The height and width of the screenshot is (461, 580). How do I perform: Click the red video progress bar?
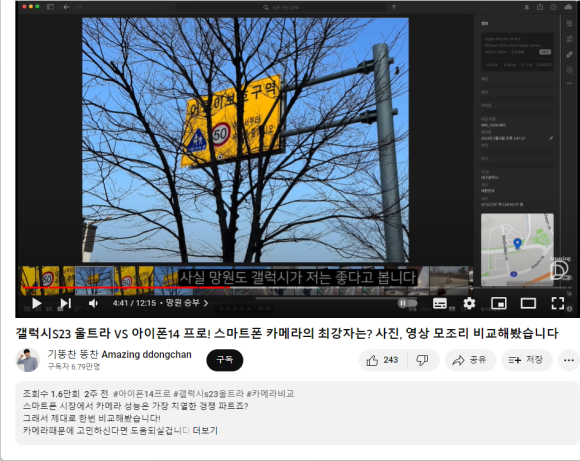coord(126,287)
